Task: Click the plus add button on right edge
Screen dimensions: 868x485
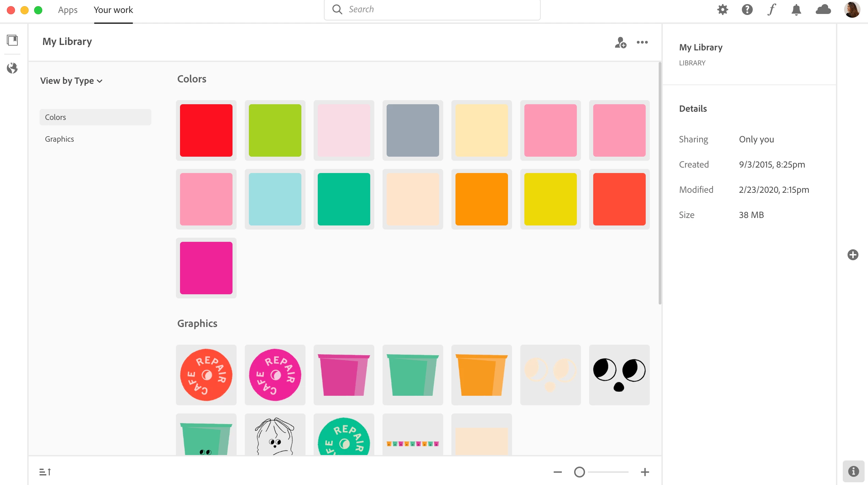Action: tap(853, 255)
